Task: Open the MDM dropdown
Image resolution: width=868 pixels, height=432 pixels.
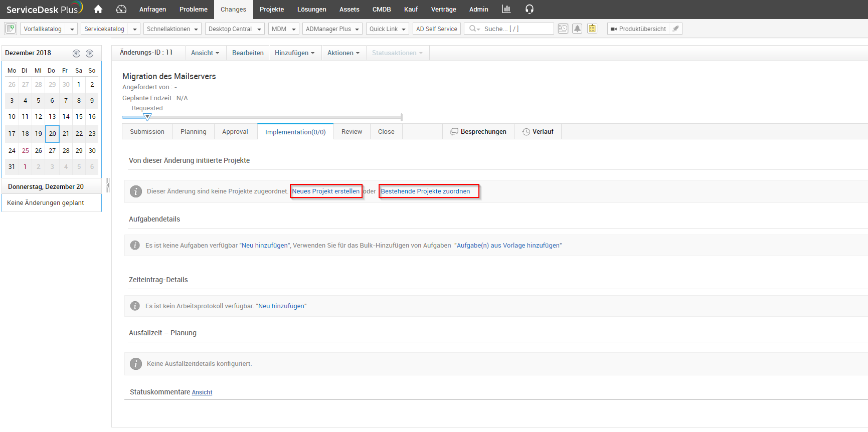Action: [284, 29]
